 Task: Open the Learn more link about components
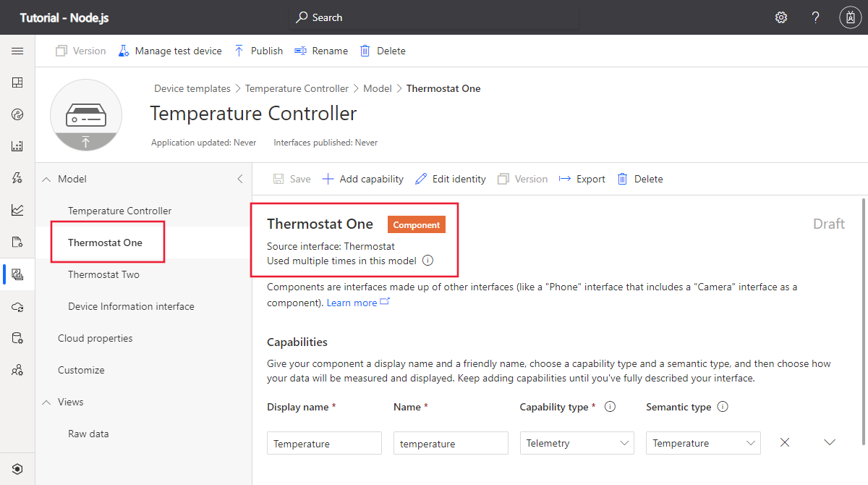coord(352,301)
